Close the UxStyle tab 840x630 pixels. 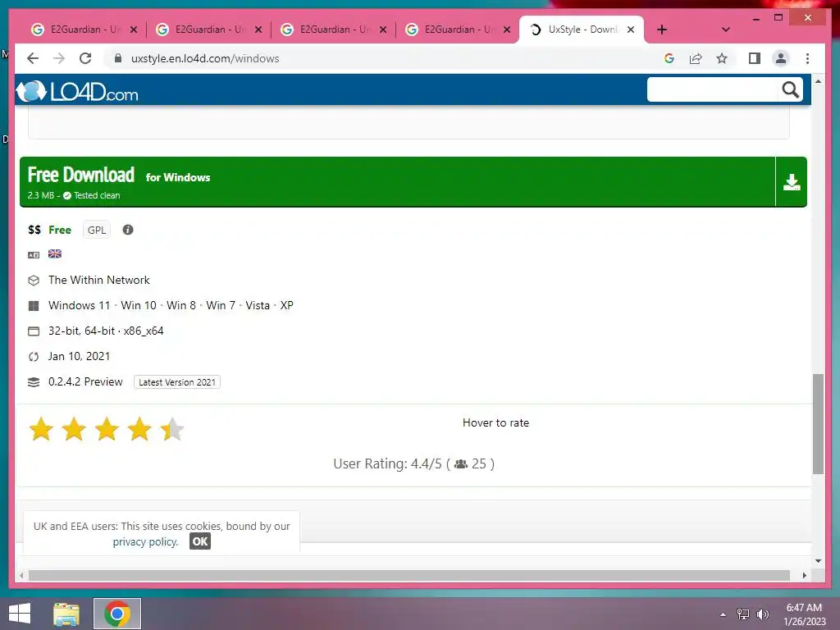pyautogui.click(x=631, y=30)
